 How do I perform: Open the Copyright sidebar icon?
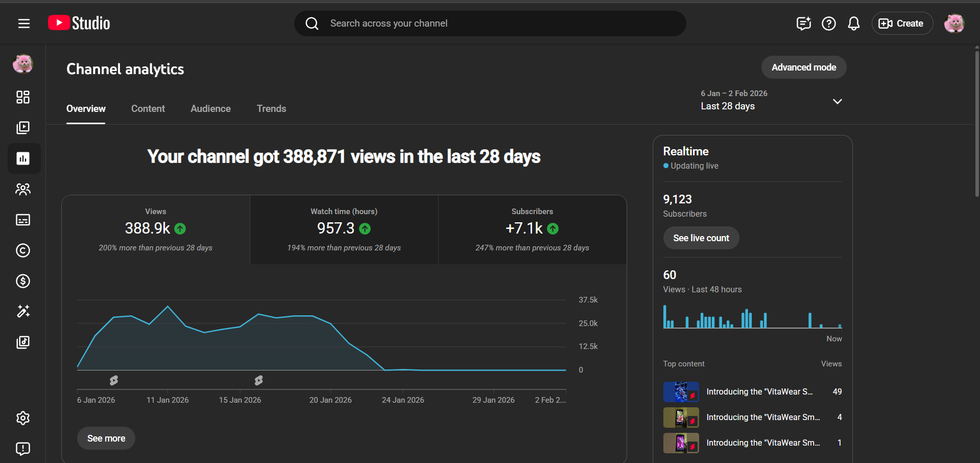(23, 250)
